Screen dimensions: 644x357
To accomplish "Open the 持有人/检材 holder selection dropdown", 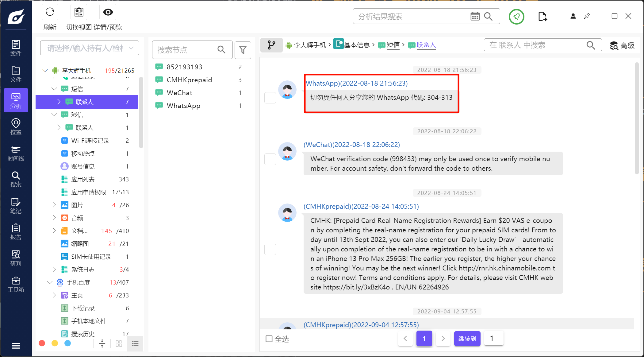I will 90,48.
